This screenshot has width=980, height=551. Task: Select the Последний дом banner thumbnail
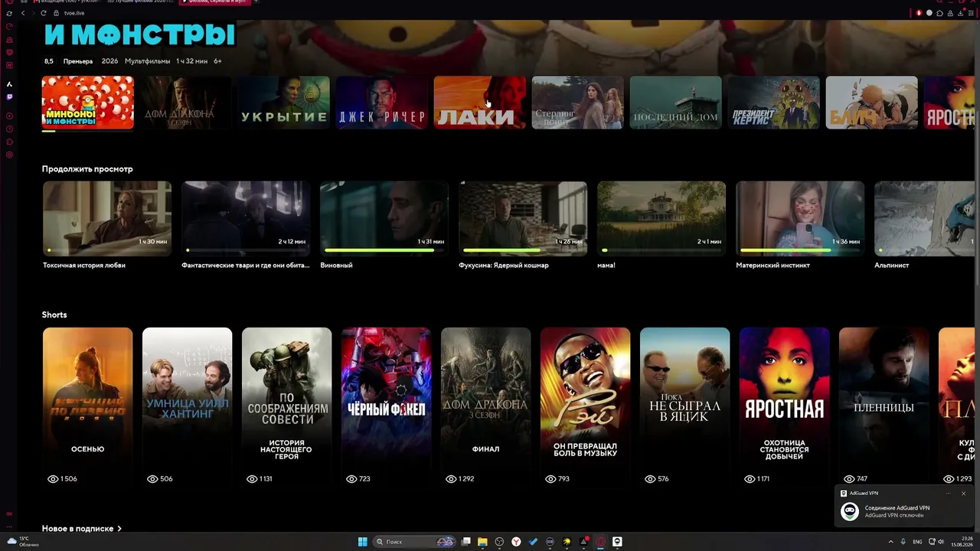pyautogui.click(x=675, y=102)
